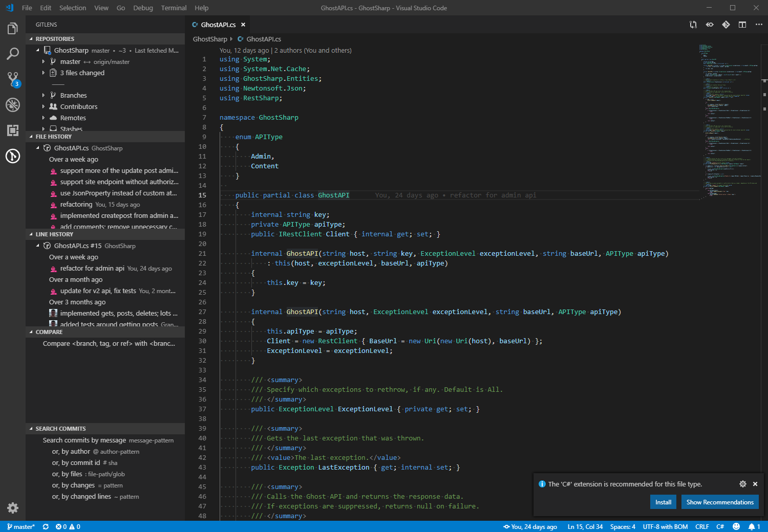768x532 pixels.
Task: Click the authors code lens above line 1
Action: tap(286, 50)
